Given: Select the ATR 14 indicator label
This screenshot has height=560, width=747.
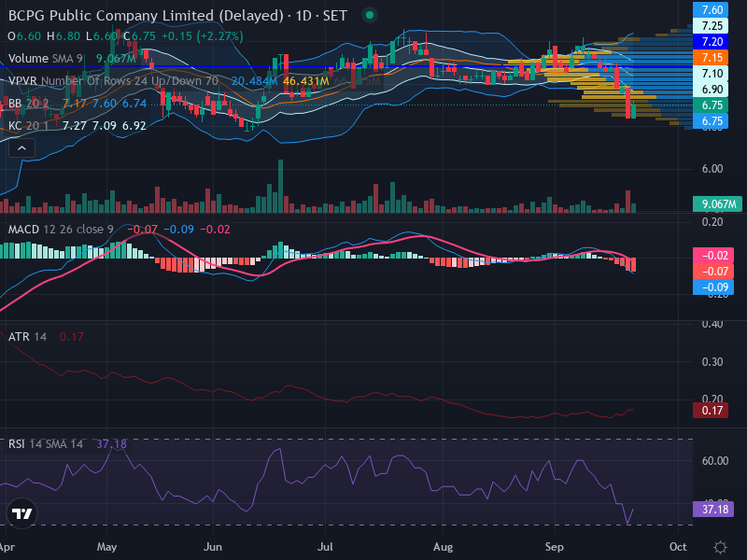Looking at the screenshot, I should [27, 337].
